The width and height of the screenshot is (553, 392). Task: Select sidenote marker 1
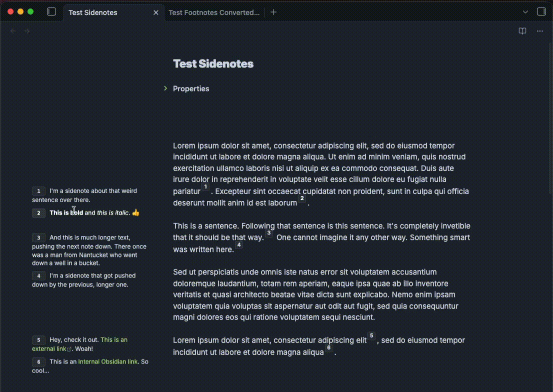pyautogui.click(x=38, y=191)
